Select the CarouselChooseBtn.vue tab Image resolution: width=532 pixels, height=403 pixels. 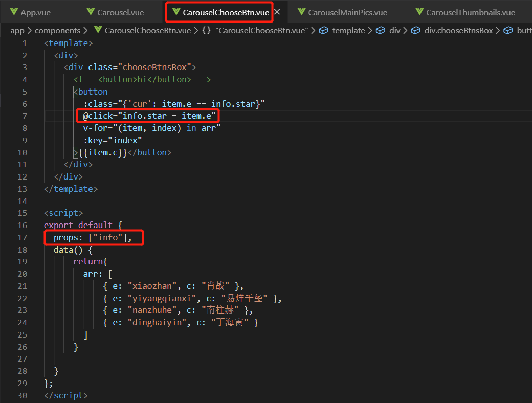point(226,13)
